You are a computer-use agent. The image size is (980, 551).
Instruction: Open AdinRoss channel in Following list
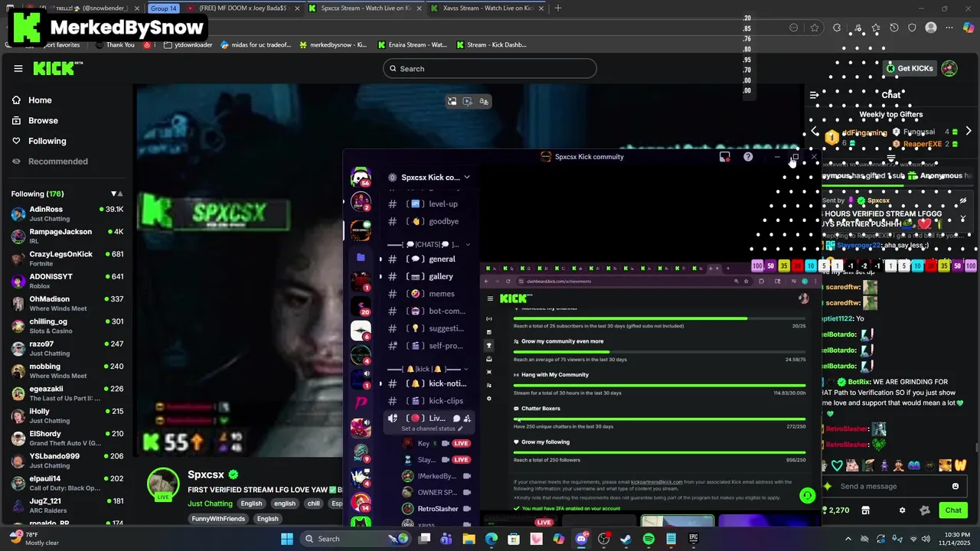click(x=67, y=214)
